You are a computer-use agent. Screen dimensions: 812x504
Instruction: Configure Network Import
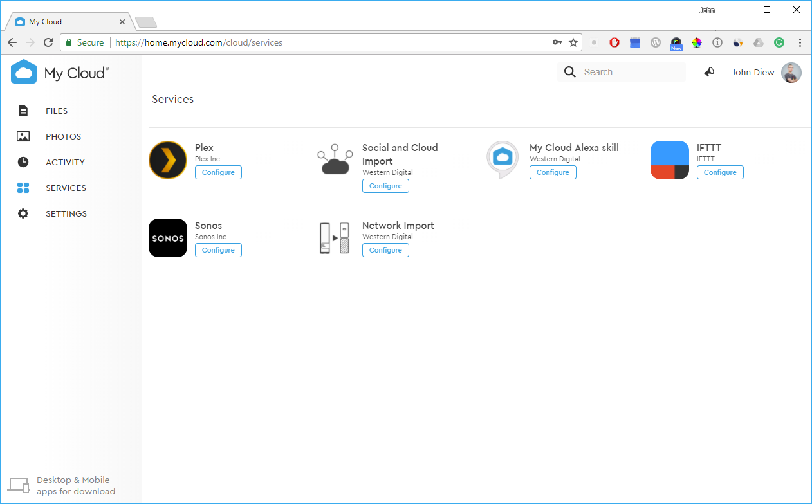point(385,250)
